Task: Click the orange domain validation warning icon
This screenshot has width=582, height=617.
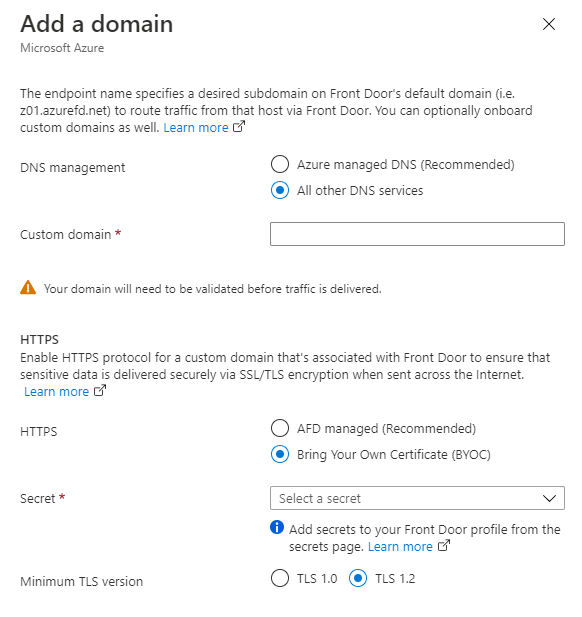Action: click(28, 288)
